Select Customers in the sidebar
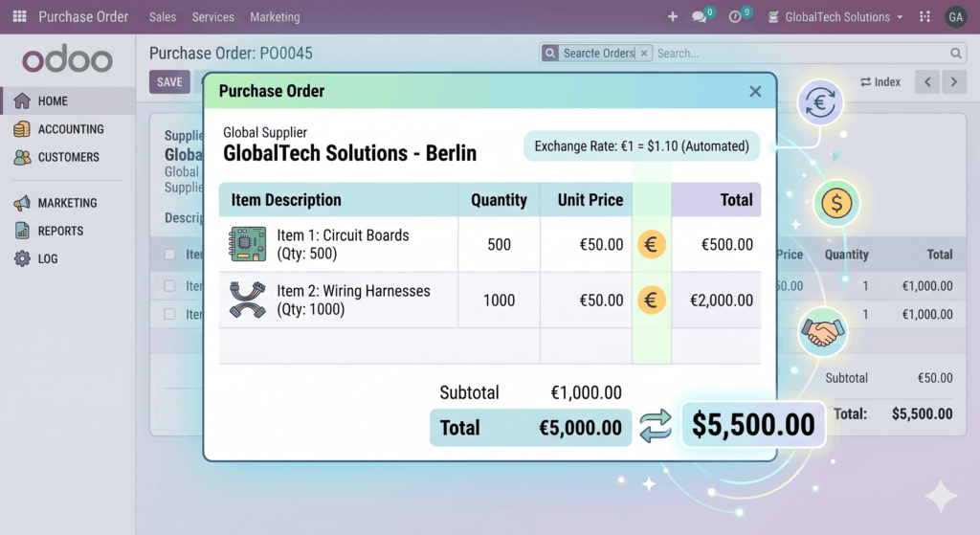The height and width of the screenshot is (535, 980). [x=68, y=157]
